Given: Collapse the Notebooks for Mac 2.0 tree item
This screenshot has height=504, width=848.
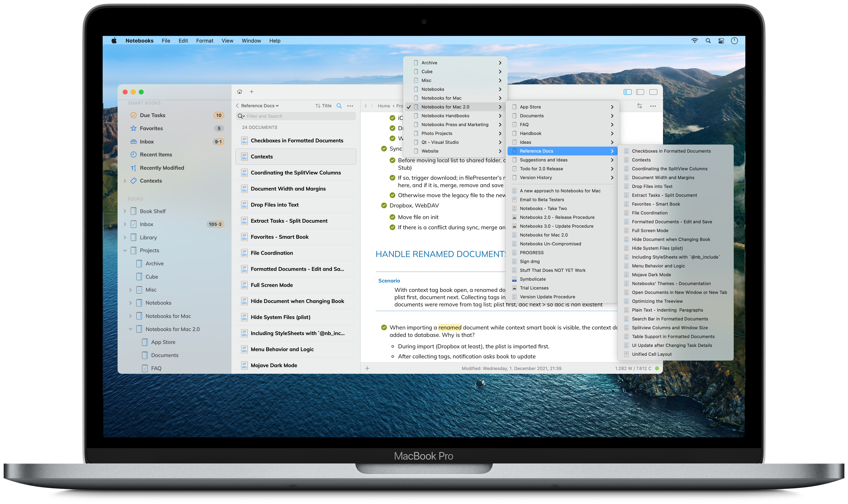Looking at the screenshot, I should (x=131, y=329).
